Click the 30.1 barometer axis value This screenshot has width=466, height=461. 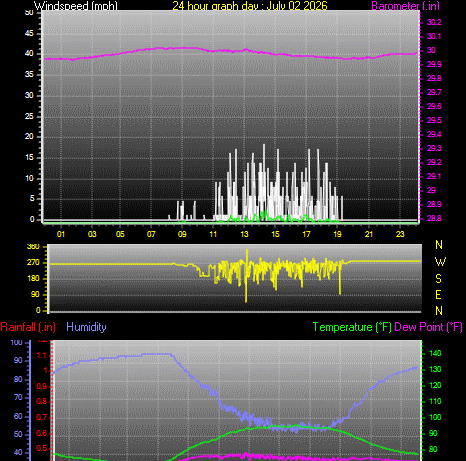[434, 36]
